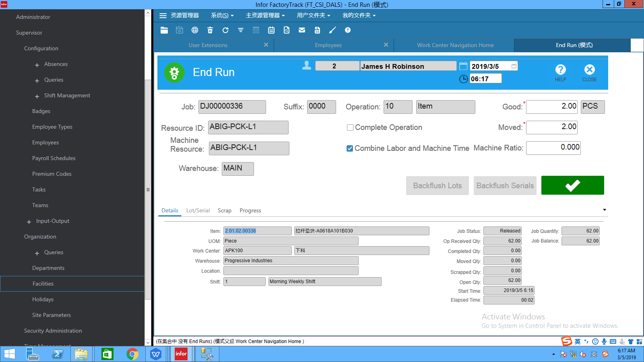This screenshot has width=644, height=362.
Task: Click the open folder toolbar icon
Action: coord(164,30)
